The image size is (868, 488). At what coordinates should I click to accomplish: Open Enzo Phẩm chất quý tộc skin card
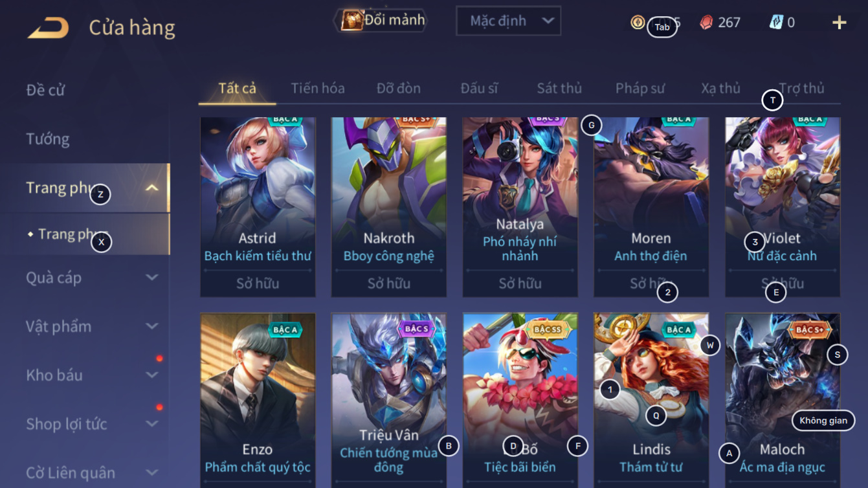(258, 401)
